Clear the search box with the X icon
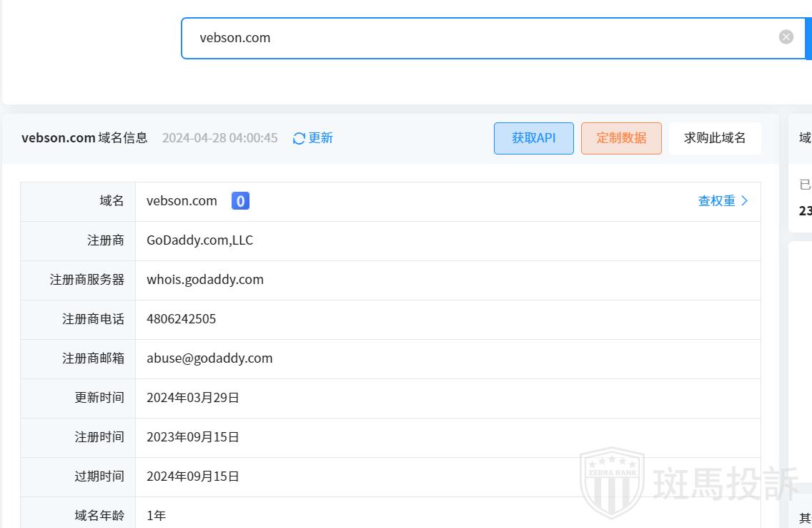The image size is (812, 528). (786, 37)
